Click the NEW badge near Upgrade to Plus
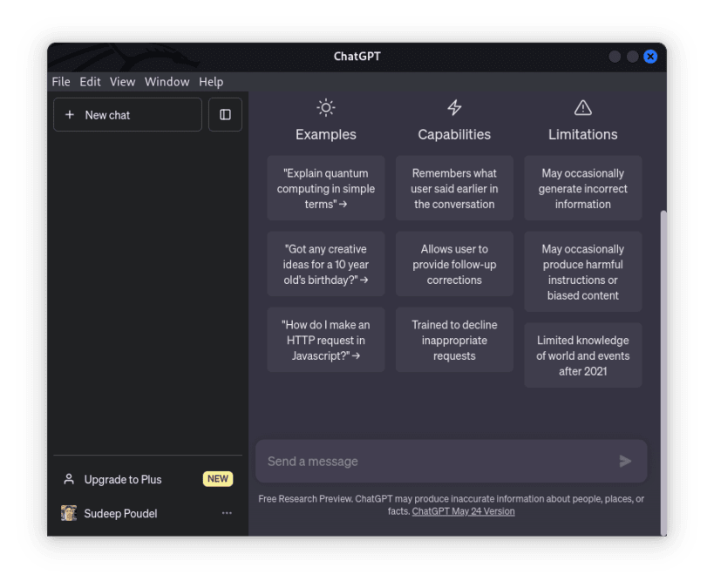 tap(217, 478)
